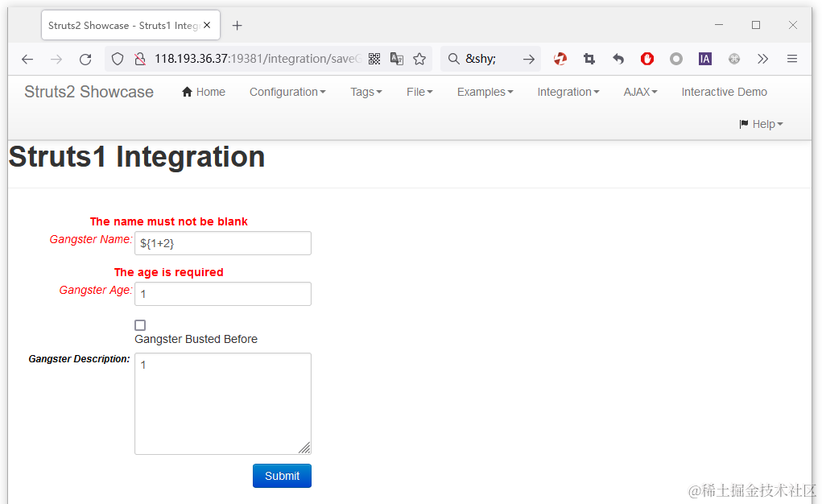Viewport: 822px width, 504px height.
Task: Expand the File dropdown menu
Action: [x=419, y=92]
